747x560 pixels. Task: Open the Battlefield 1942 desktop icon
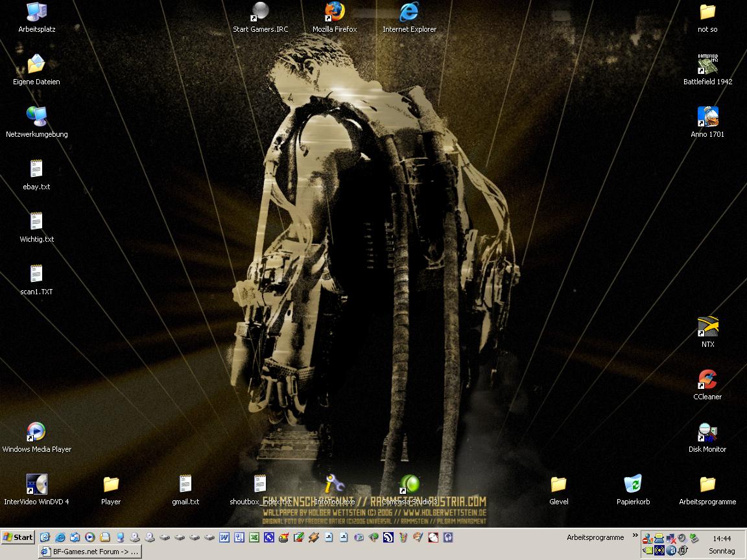click(707, 65)
